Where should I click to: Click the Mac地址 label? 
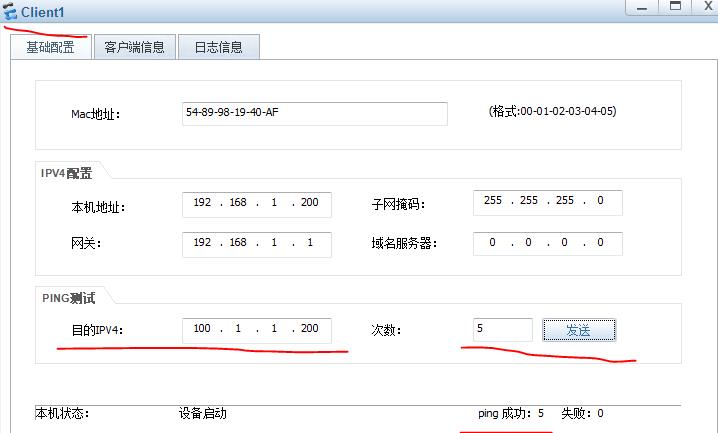(x=96, y=114)
